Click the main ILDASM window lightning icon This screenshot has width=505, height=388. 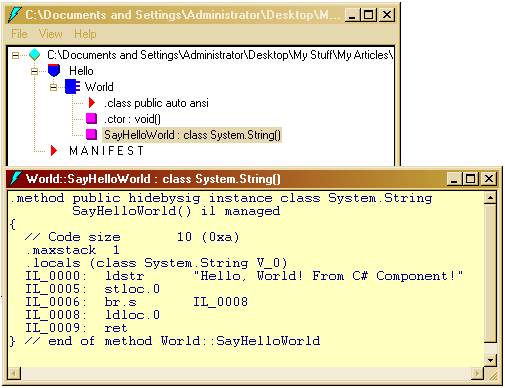(15, 14)
